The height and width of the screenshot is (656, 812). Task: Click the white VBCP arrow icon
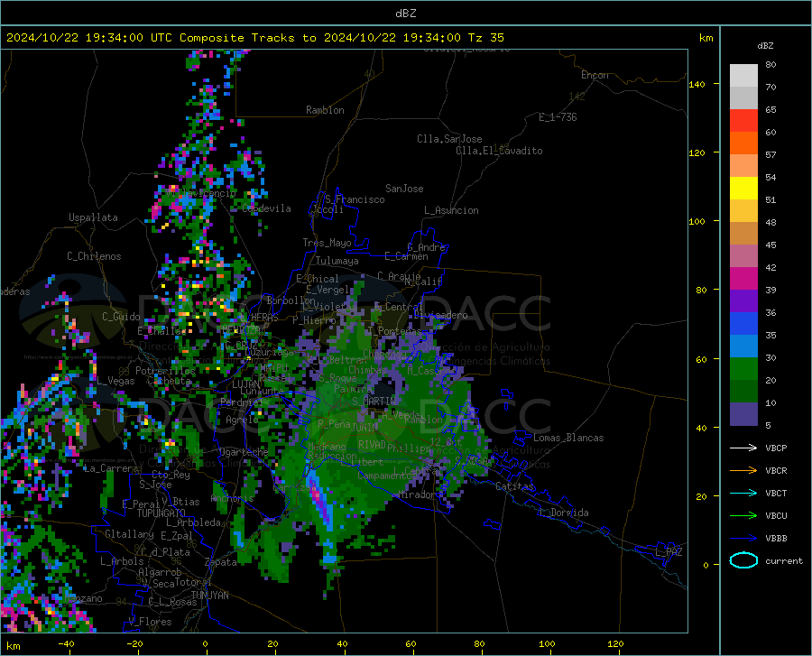743,448
